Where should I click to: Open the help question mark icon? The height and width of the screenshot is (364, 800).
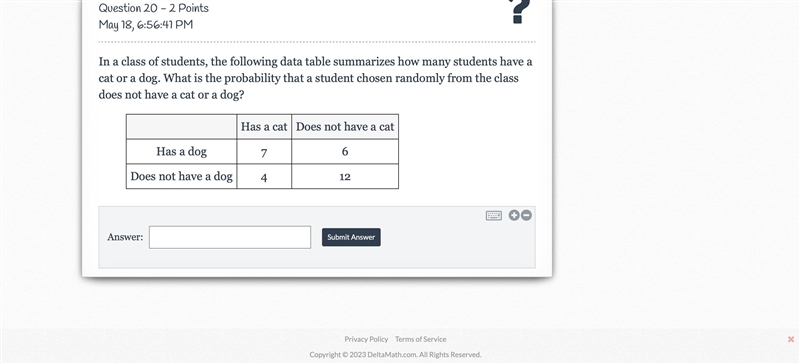[519, 11]
